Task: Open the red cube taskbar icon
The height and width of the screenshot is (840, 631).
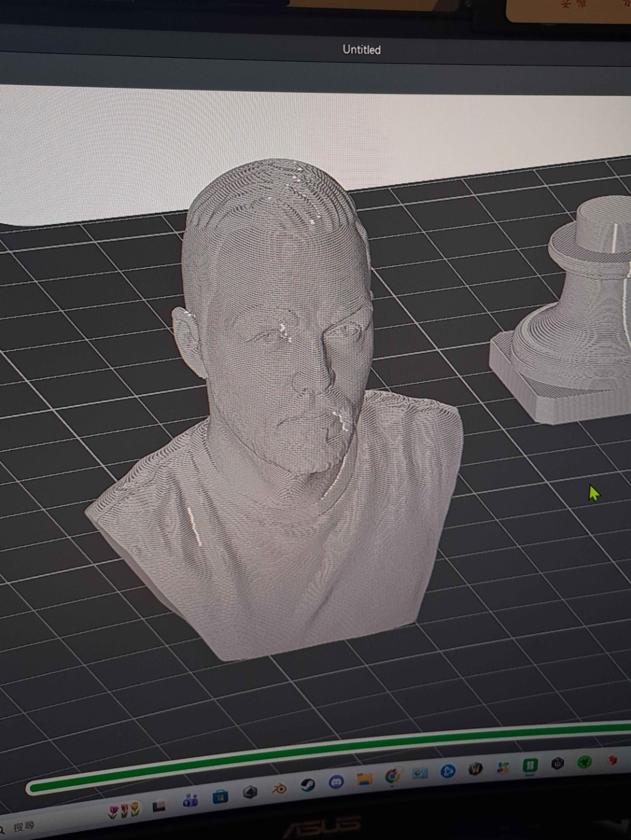Action: [x=612, y=760]
